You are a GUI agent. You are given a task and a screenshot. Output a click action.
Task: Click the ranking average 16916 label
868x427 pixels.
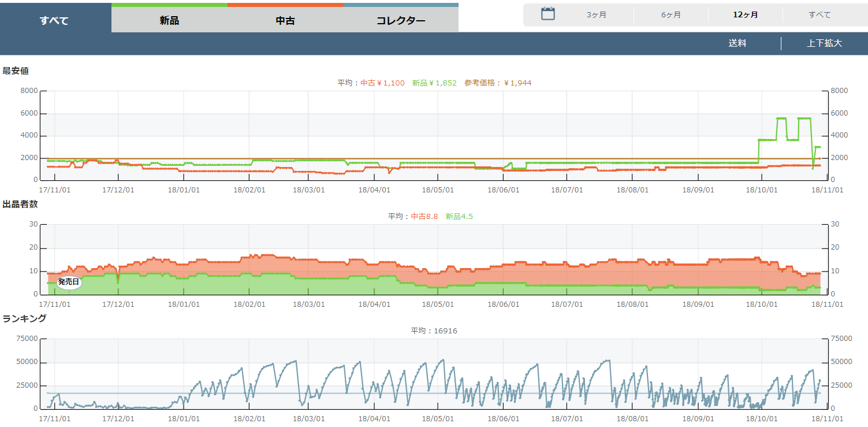[x=434, y=331]
